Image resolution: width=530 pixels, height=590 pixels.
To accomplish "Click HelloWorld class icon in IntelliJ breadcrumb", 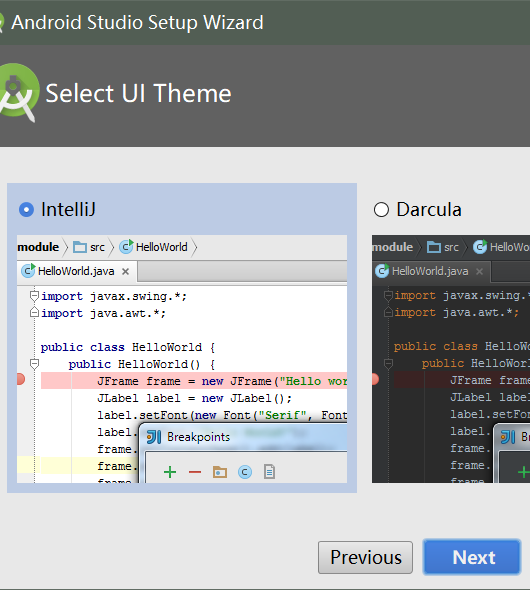I will [126, 247].
